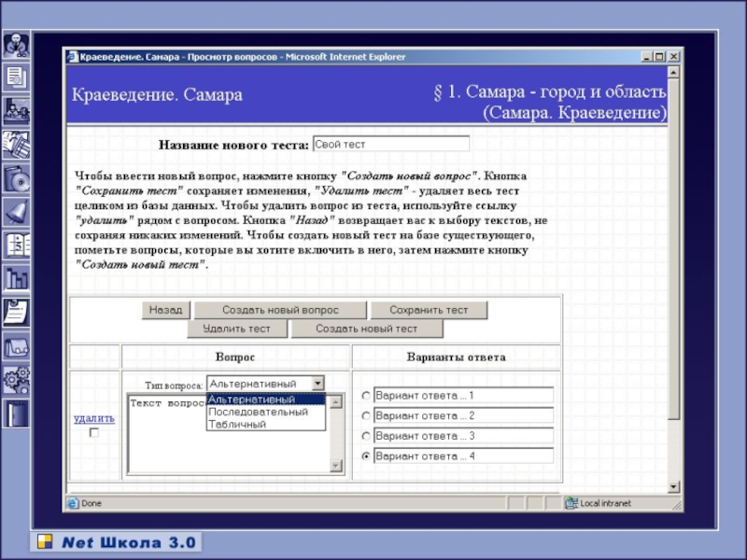Screen dimensions: 747x560
Task: Open the Тип вопроса dropdown arrow
Action: 317,384
